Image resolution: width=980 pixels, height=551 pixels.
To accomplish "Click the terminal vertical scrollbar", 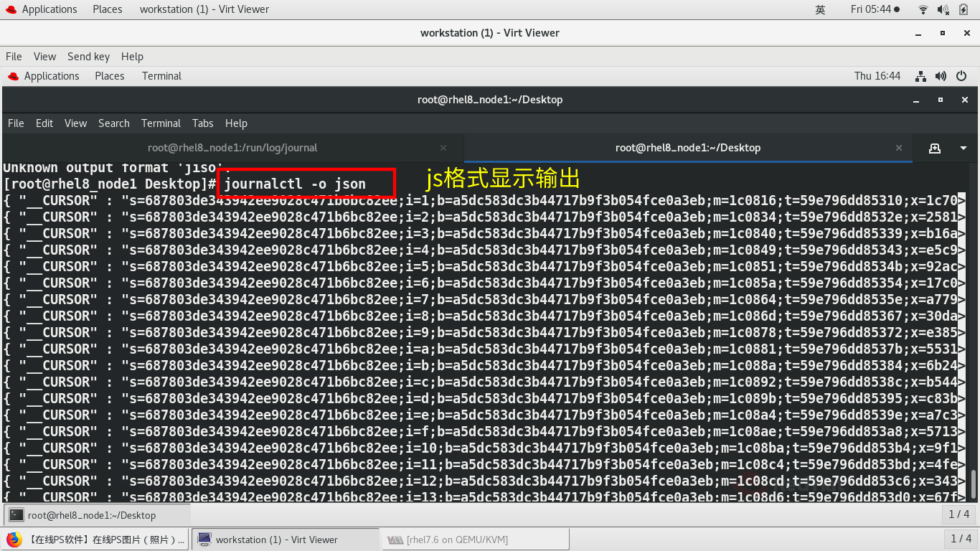I will pyautogui.click(x=974, y=484).
